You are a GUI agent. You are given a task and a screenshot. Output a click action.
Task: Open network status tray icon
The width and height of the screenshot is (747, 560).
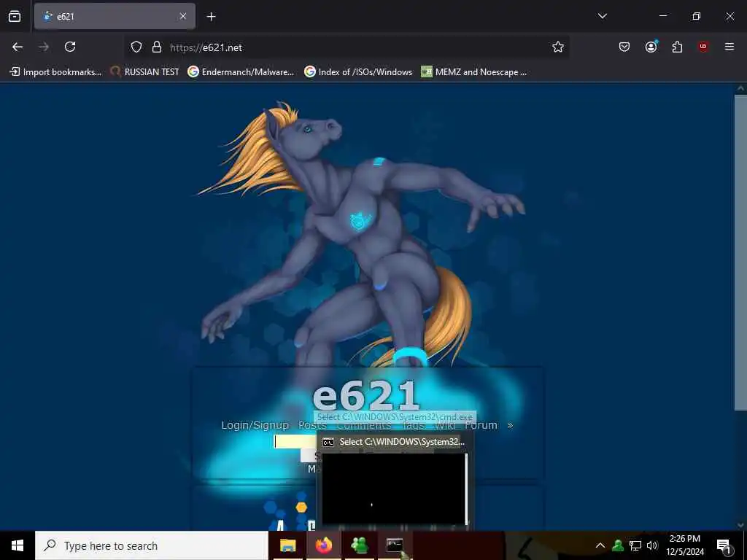click(x=635, y=545)
